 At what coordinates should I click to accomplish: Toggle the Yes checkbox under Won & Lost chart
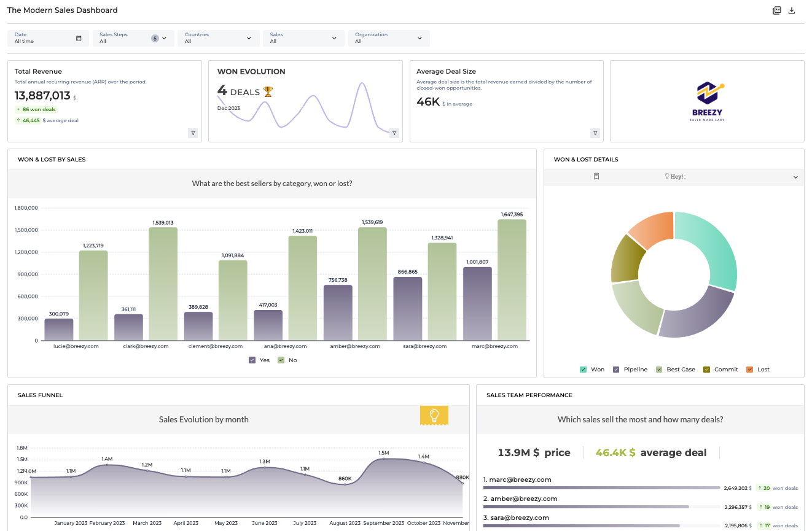[x=252, y=360]
